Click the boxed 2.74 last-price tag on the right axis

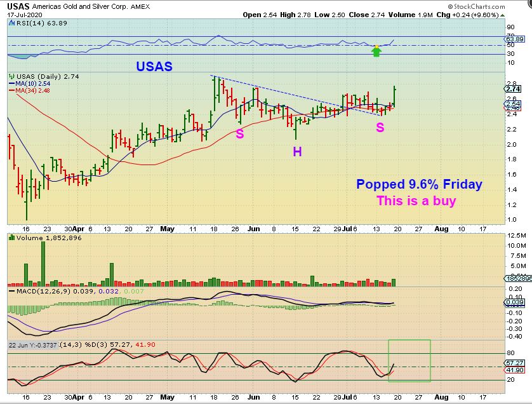[x=513, y=89]
